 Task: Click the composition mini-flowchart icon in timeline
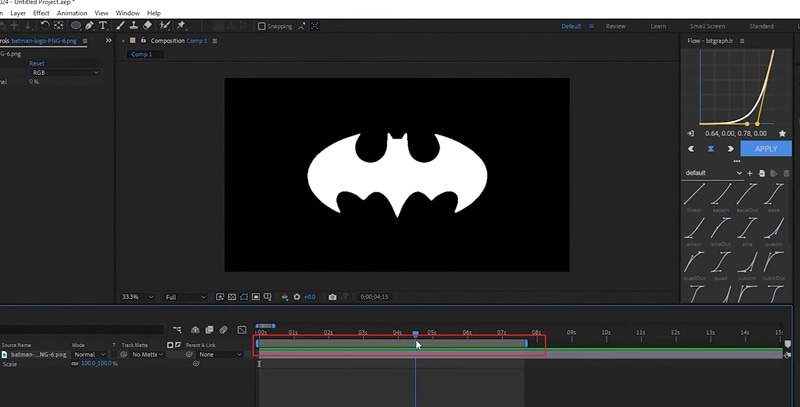point(177,330)
